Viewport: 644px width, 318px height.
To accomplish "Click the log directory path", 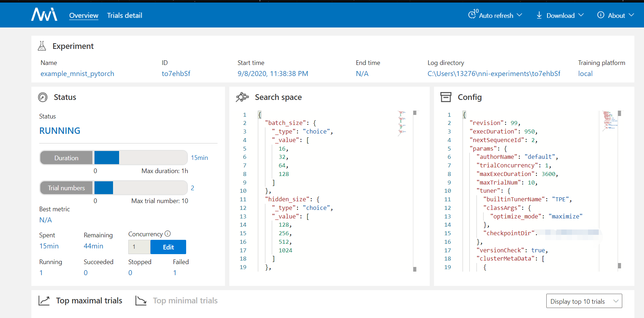I will point(494,74).
